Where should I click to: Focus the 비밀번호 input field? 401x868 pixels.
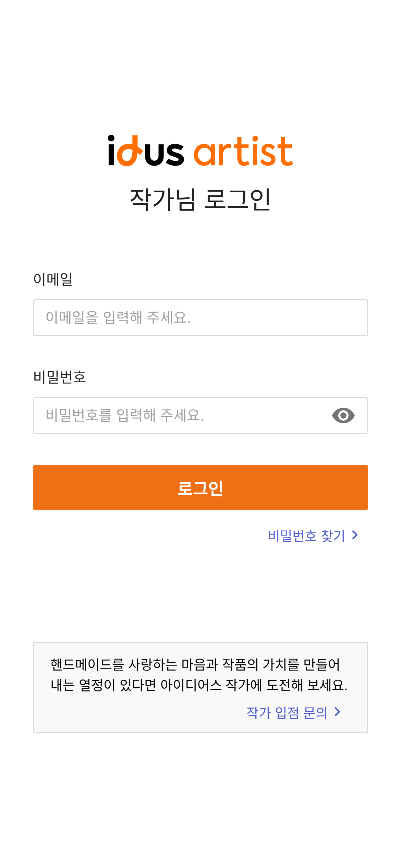pos(200,415)
